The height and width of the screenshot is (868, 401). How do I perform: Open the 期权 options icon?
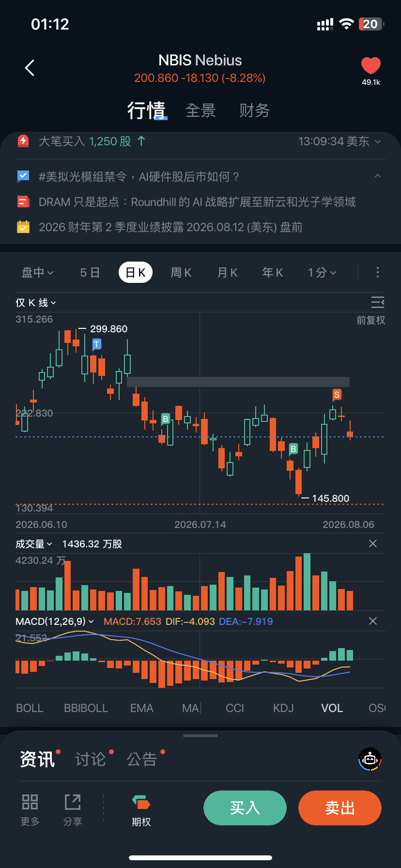[141, 803]
